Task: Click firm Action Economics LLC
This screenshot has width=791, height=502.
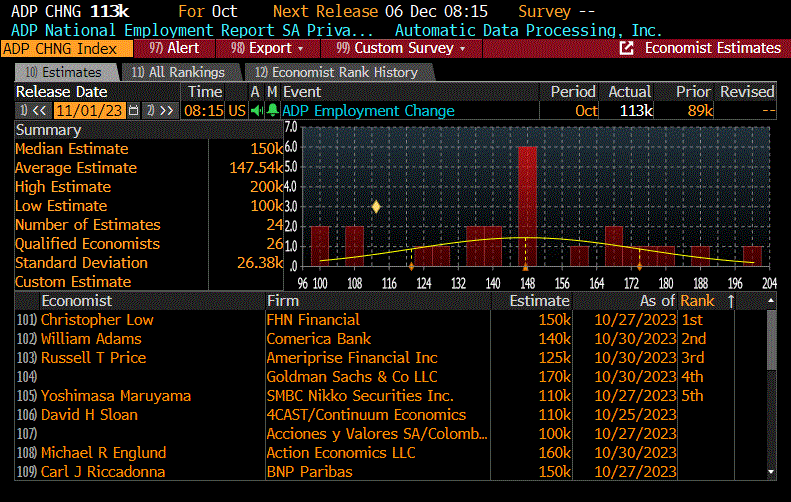Action: coord(341,453)
